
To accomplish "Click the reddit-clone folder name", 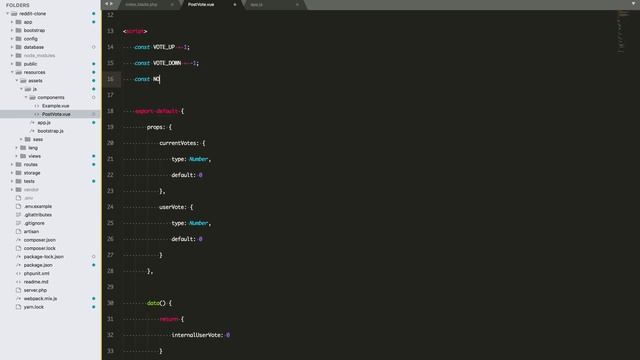I will tap(33, 13).
